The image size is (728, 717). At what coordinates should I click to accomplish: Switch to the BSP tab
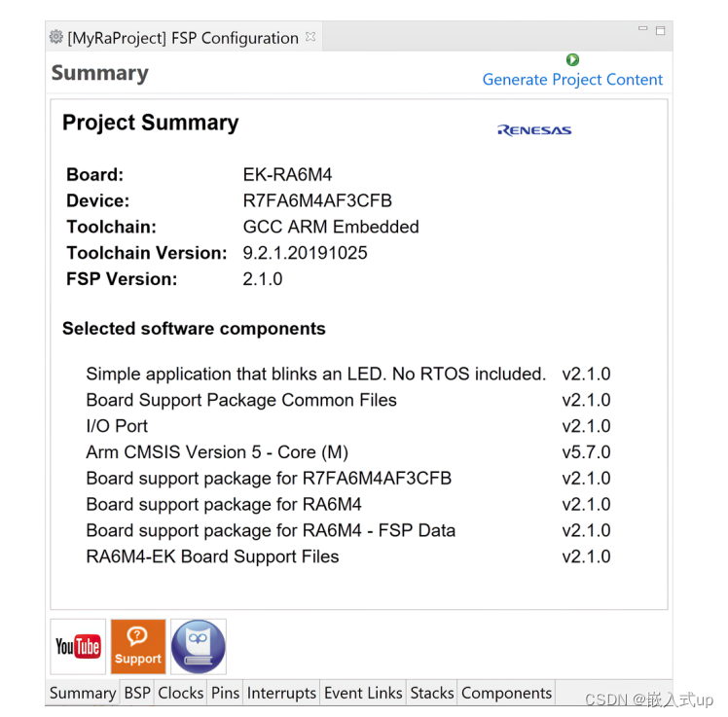[137, 693]
